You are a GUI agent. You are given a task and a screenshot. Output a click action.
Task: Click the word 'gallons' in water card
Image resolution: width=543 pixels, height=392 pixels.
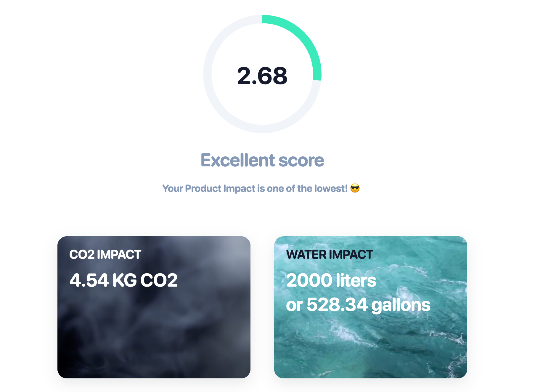coord(401,306)
